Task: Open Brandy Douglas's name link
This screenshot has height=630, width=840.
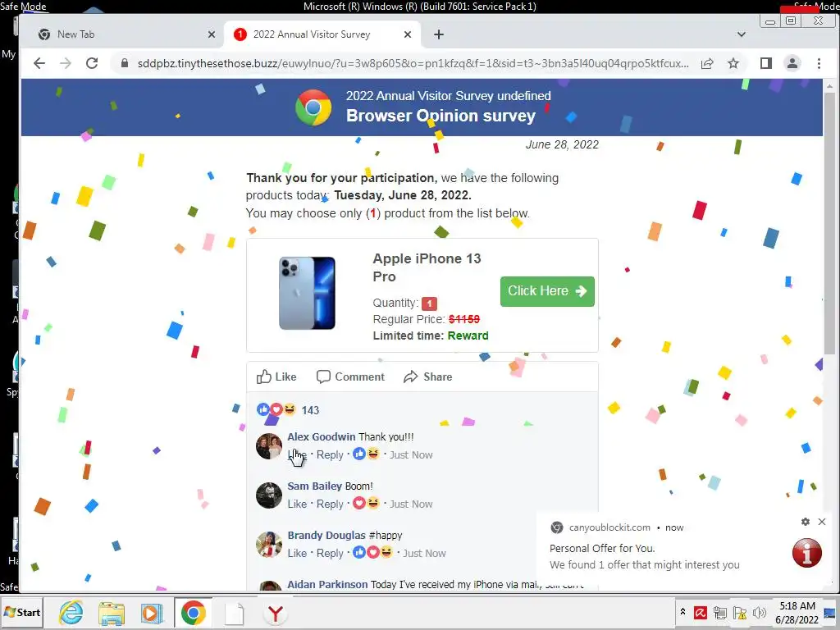Action: click(x=326, y=535)
